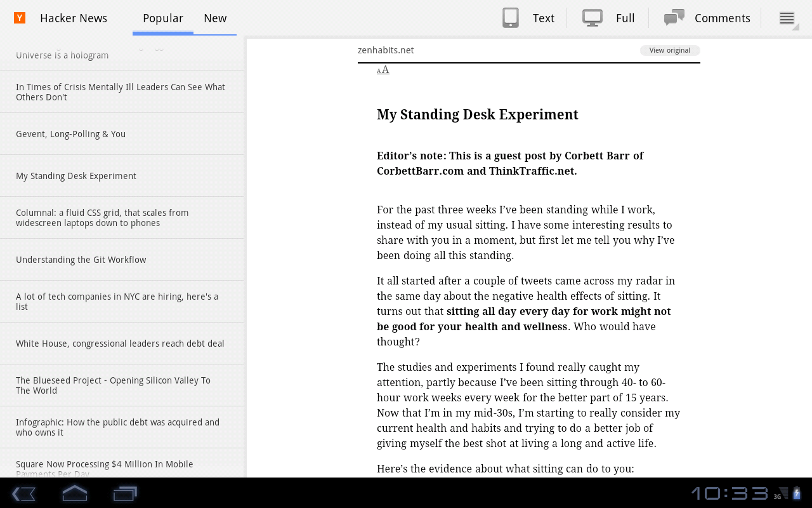The height and width of the screenshot is (508, 812).
Task: Open 'A lot of tech companies in NYC' story
Action: (x=122, y=302)
